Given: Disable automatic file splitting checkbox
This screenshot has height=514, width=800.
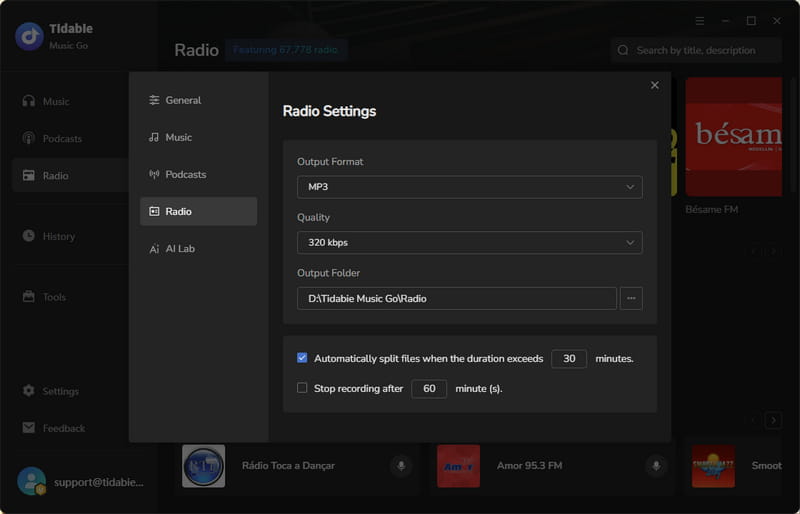Looking at the screenshot, I should [x=302, y=358].
